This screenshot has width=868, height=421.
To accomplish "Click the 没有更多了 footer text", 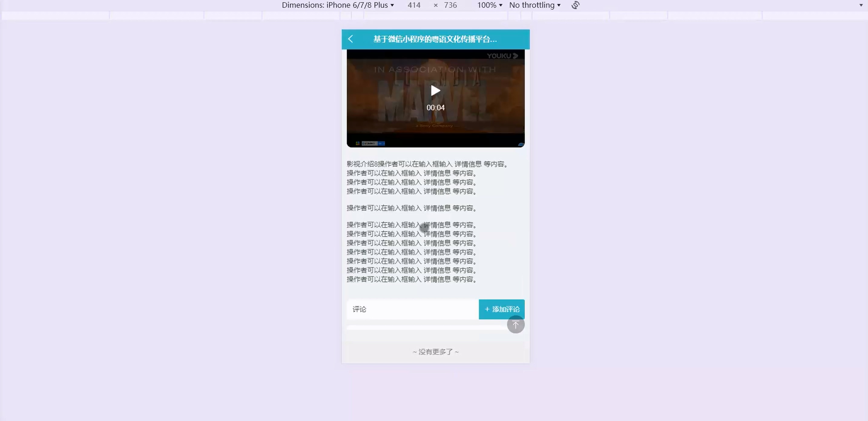I will (x=435, y=352).
